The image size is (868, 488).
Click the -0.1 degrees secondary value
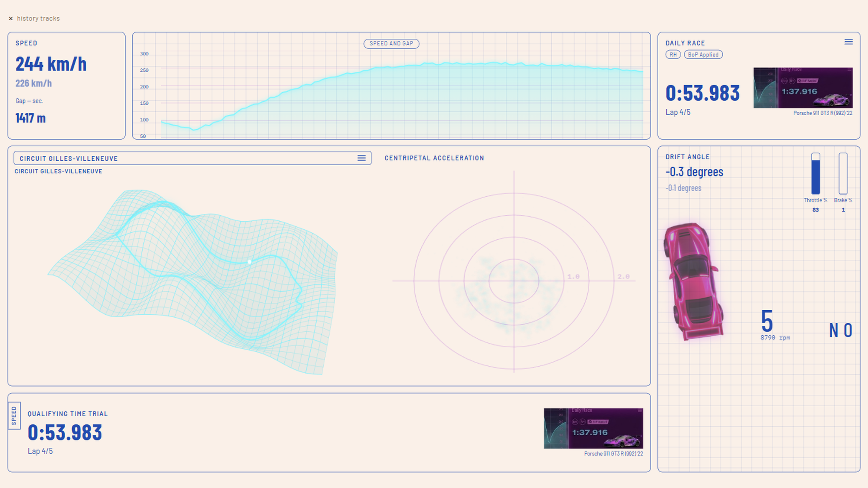point(683,188)
